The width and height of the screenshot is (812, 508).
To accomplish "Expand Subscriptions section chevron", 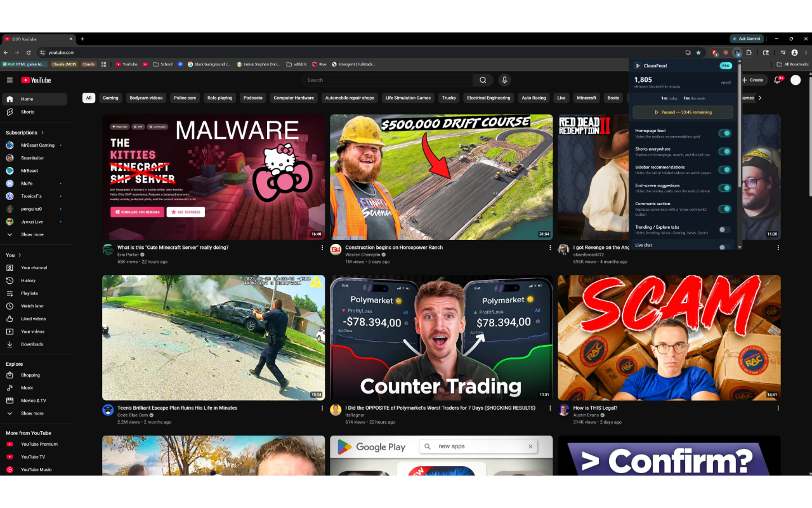I will pyautogui.click(x=43, y=133).
